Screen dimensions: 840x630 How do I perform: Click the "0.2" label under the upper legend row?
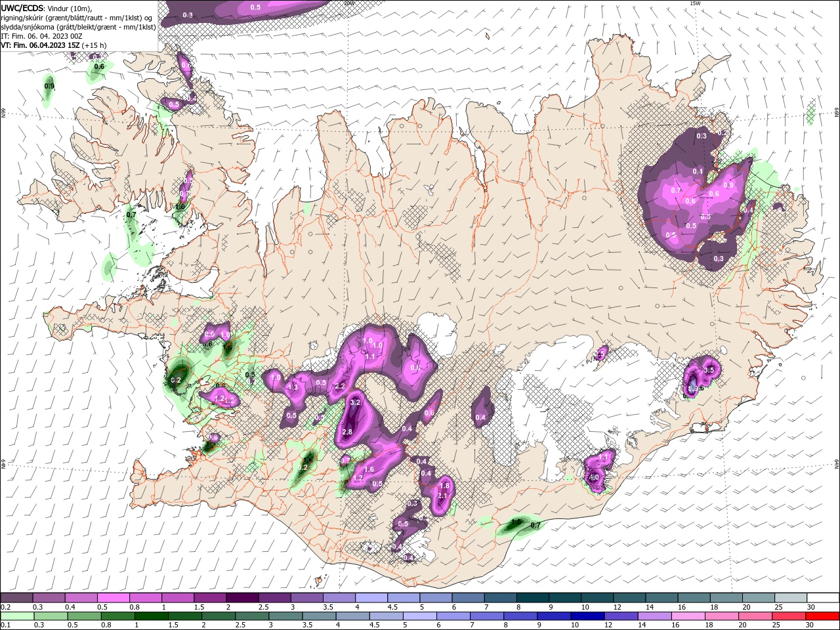coord(5,607)
